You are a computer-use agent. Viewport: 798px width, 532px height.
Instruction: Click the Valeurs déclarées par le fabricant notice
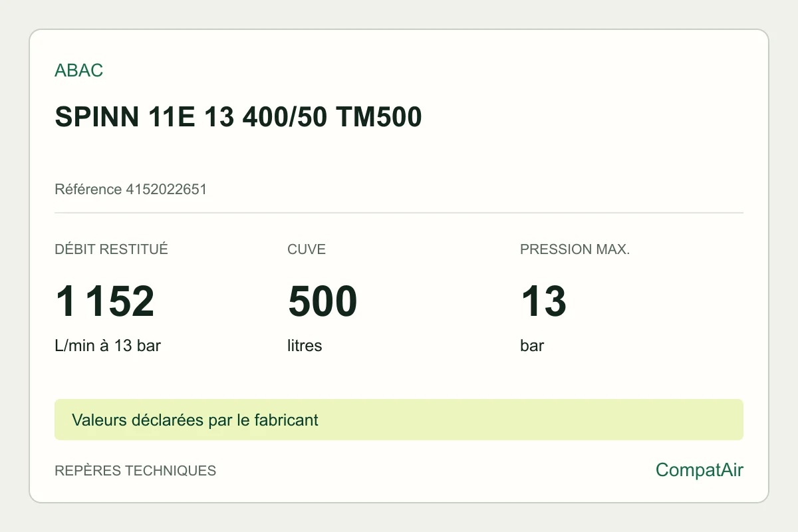(399, 420)
